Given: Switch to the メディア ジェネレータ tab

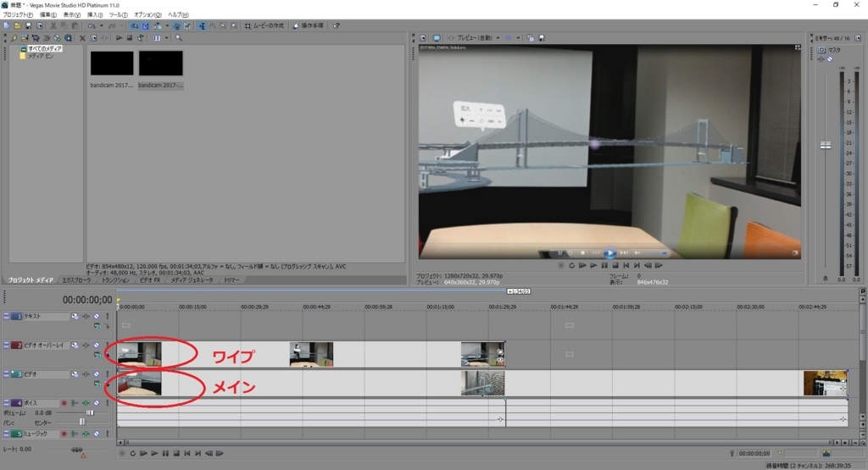Looking at the screenshot, I should tap(192, 280).
